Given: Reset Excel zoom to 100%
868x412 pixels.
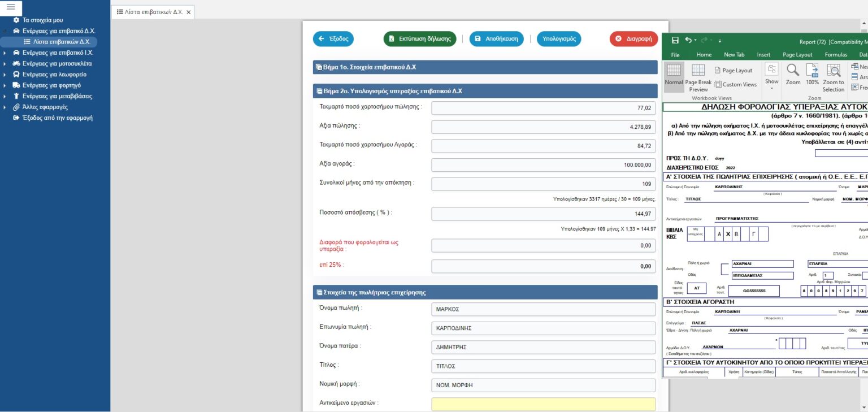Looking at the screenshot, I should coord(812,74).
